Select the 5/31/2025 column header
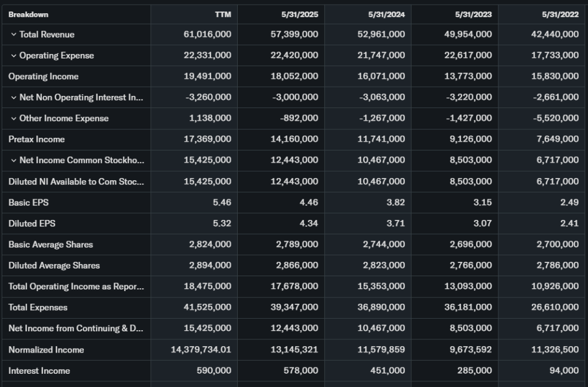The width and height of the screenshot is (588, 387). point(301,14)
